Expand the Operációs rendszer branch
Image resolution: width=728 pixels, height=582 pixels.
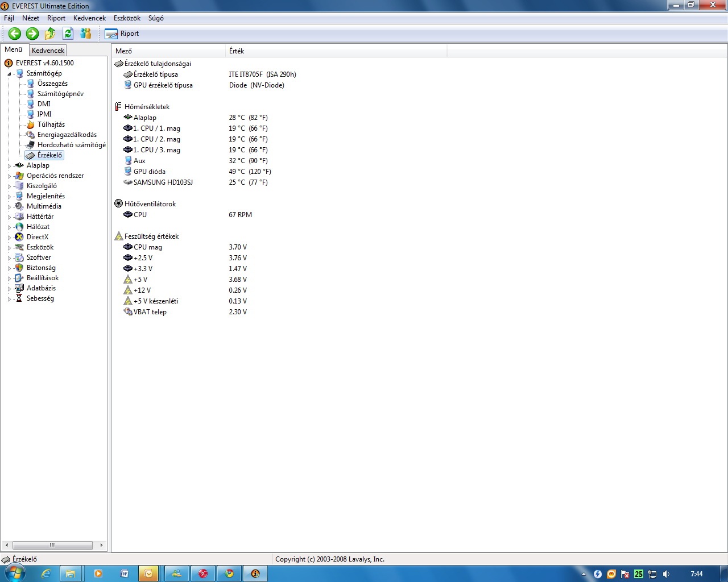coord(9,176)
